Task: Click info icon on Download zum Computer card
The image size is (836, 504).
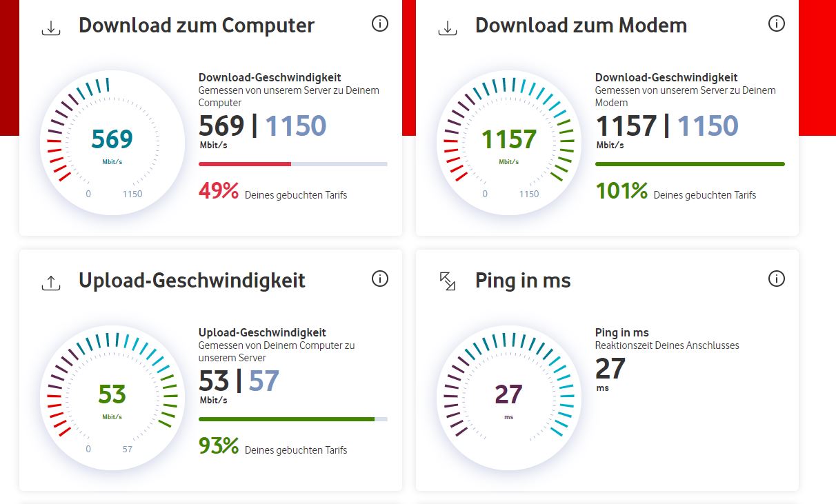Action: coord(379,24)
